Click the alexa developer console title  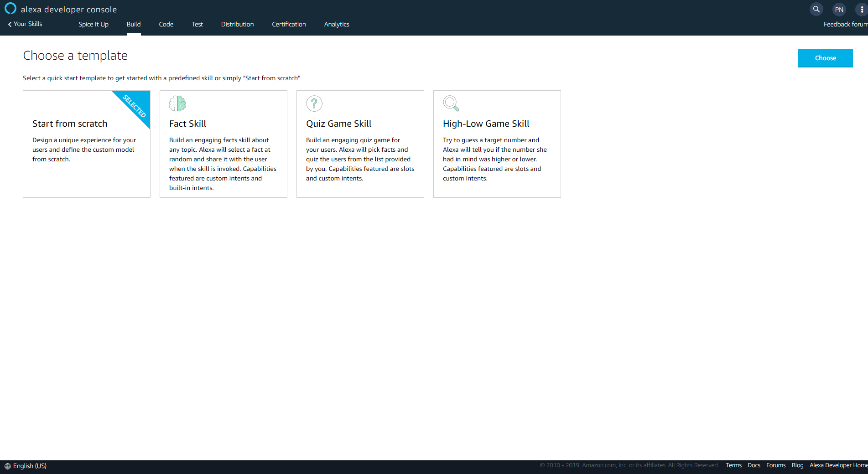pos(69,10)
